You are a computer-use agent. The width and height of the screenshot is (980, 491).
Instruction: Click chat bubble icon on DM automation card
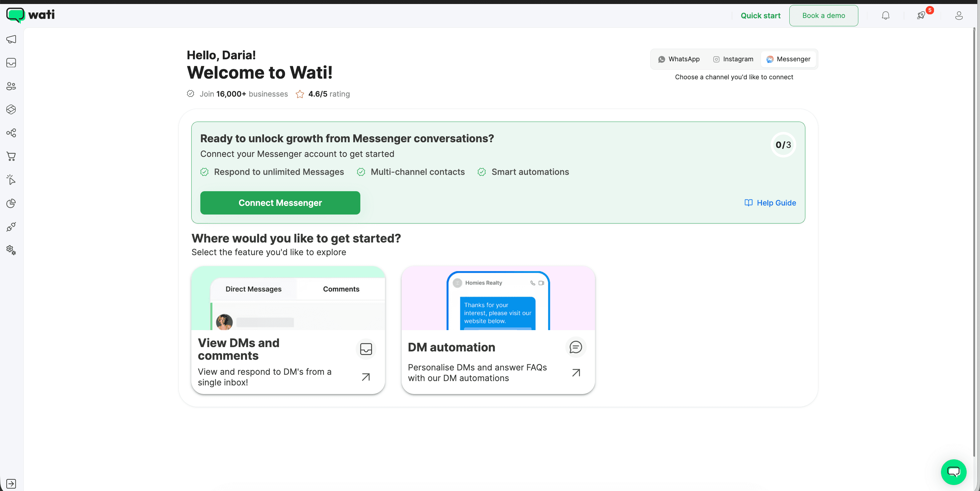pyautogui.click(x=576, y=347)
